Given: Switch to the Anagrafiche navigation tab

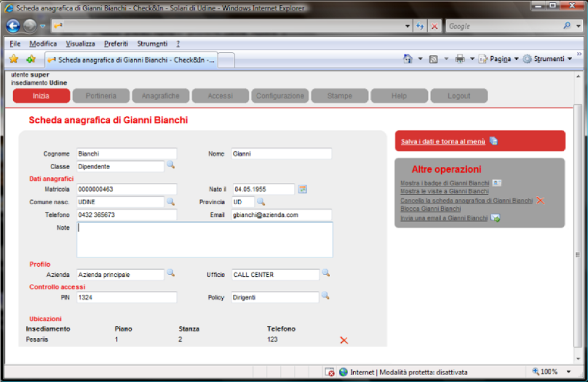Looking at the screenshot, I should click(x=161, y=96).
